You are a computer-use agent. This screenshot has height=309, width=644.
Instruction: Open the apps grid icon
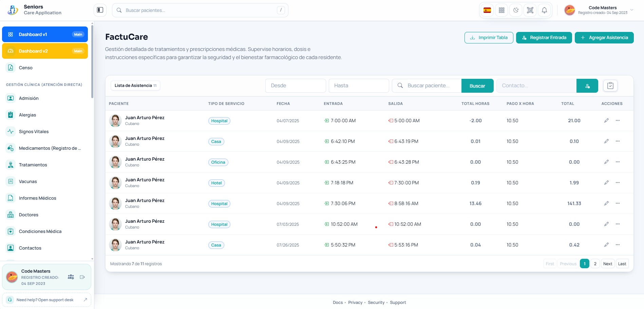501,10
